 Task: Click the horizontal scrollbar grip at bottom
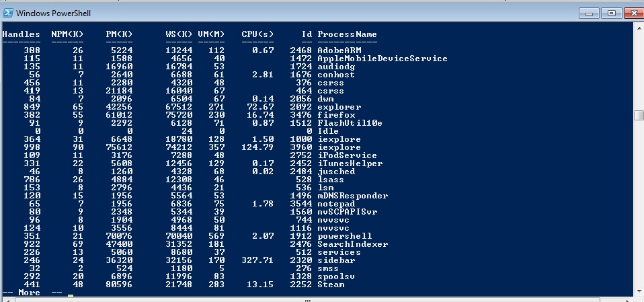point(307,300)
